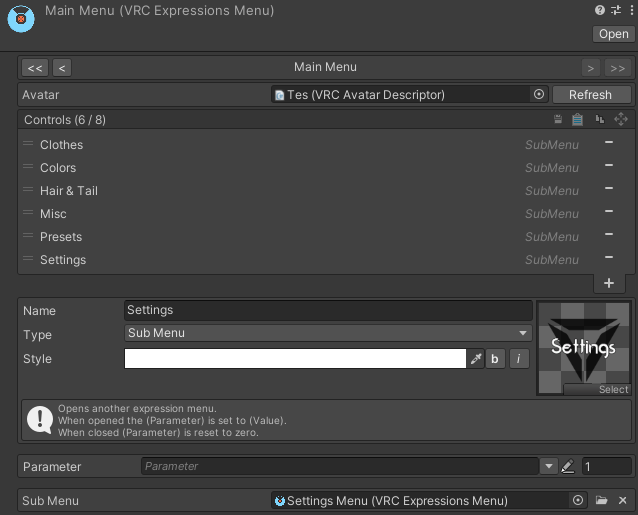Image resolution: width=638 pixels, height=515 pixels.
Task: Click the paste controls clipboard icon
Action: 577,119
